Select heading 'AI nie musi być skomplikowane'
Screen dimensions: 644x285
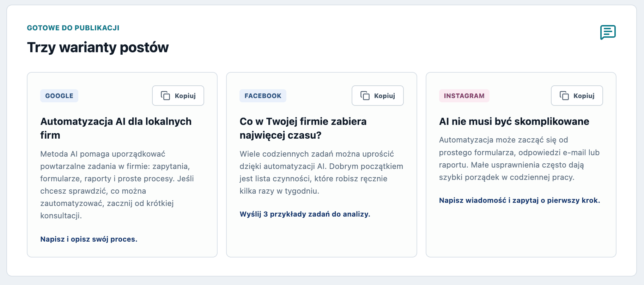point(514,121)
